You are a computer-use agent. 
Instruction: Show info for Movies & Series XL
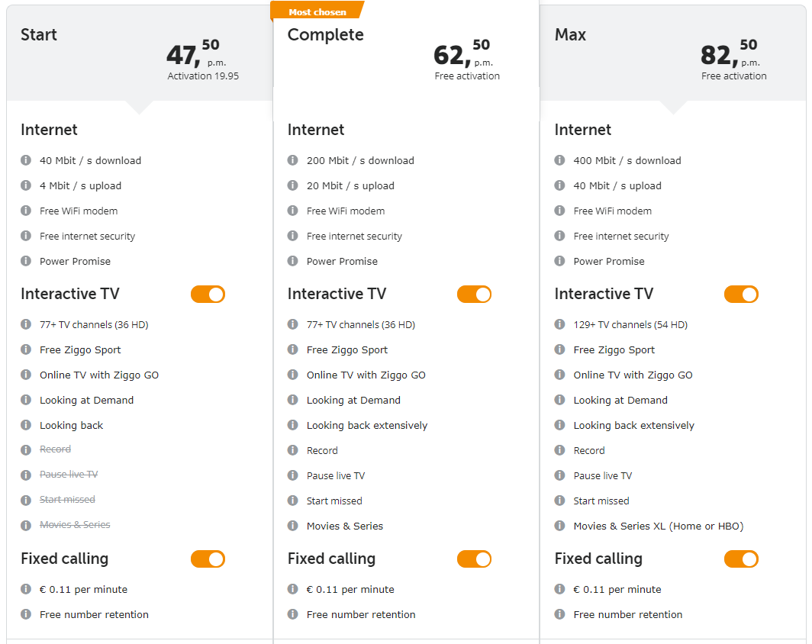point(560,526)
